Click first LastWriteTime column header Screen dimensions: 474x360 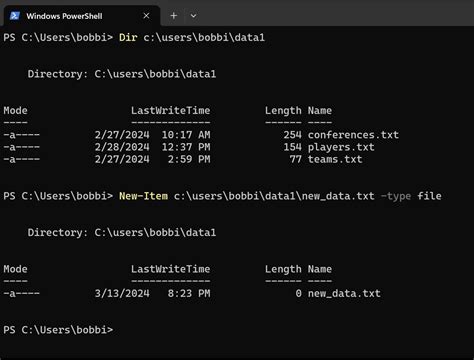tap(171, 111)
